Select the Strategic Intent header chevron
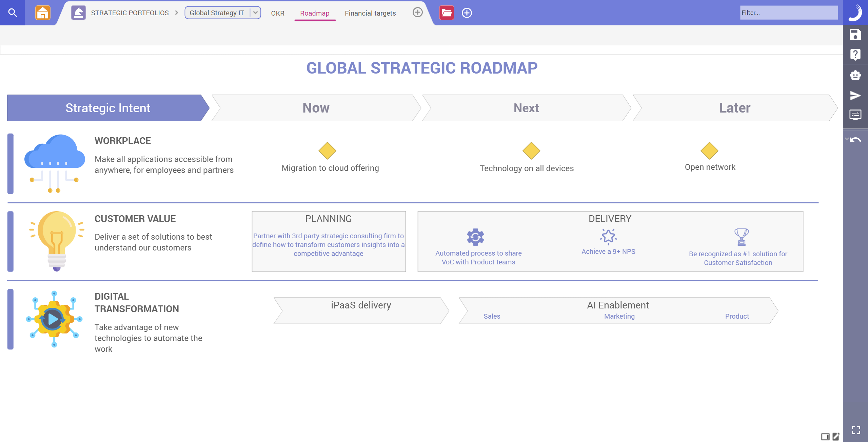This screenshot has height=442, width=868. 108,107
